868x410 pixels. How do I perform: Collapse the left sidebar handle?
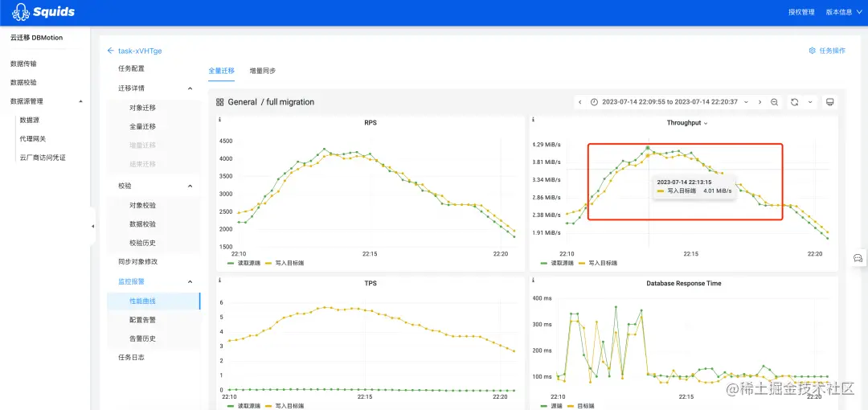(92, 226)
